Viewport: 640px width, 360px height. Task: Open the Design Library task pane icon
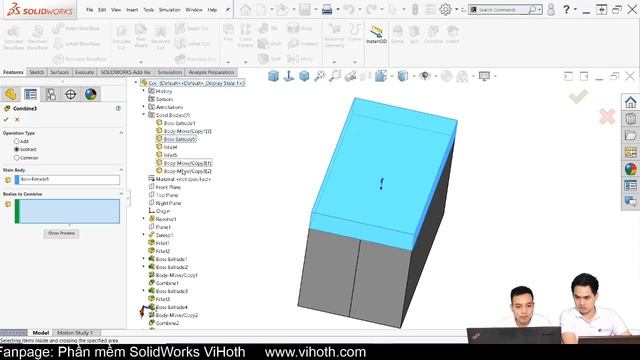click(630, 119)
